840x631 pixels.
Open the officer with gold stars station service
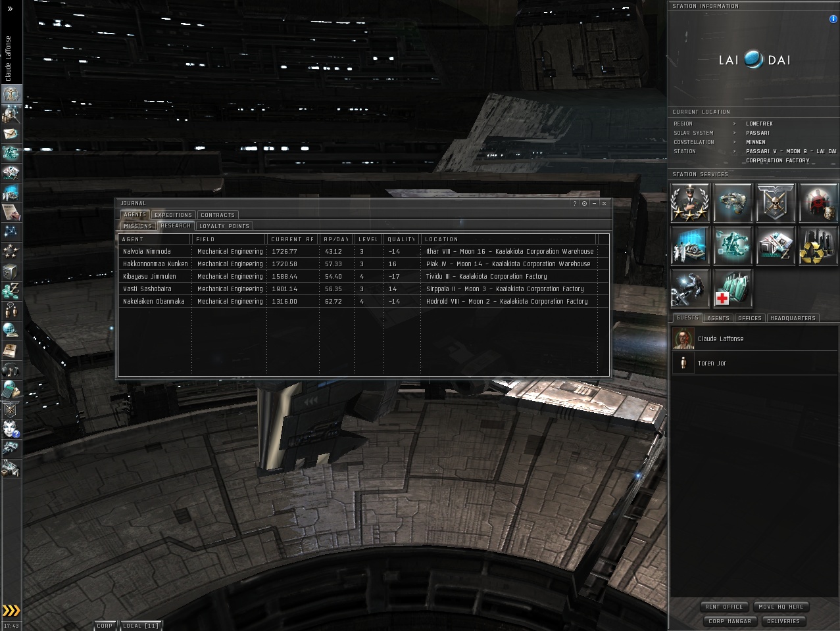[x=690, y=202]
